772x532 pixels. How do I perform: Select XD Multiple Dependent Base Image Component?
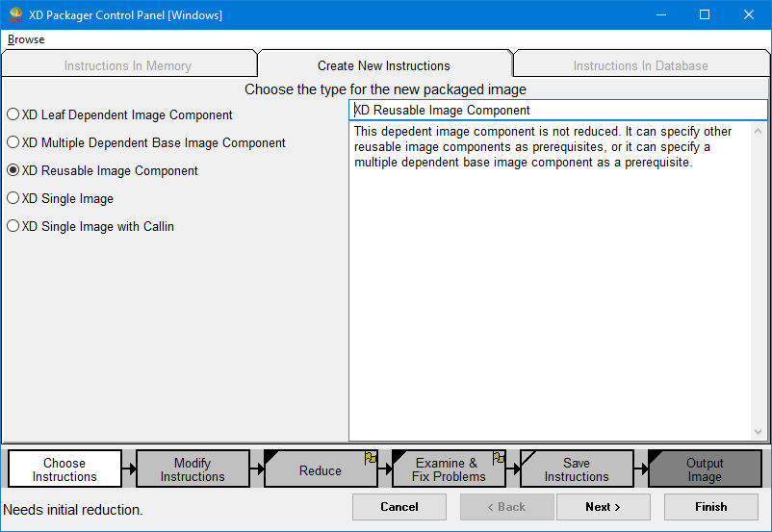[x=13, y=142]
